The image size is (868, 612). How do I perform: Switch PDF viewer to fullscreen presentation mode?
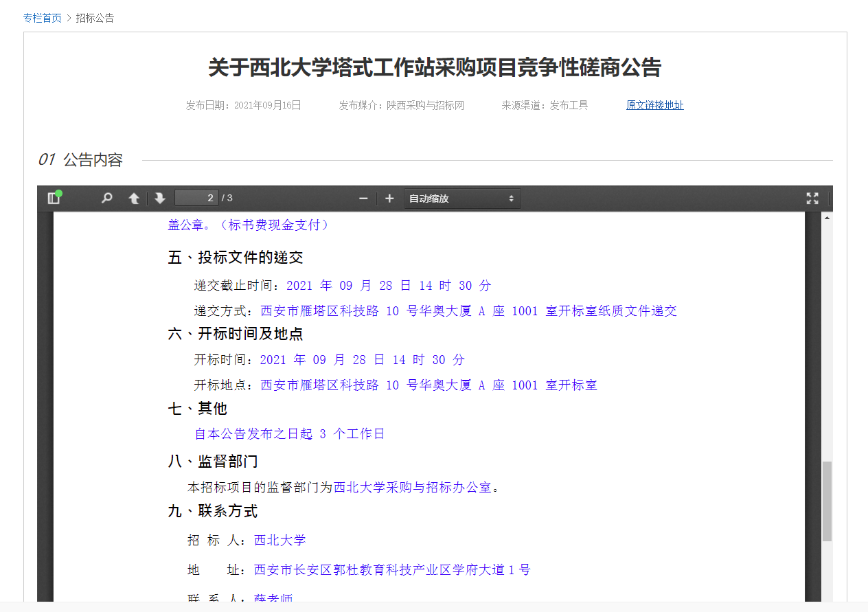point(812,199)
